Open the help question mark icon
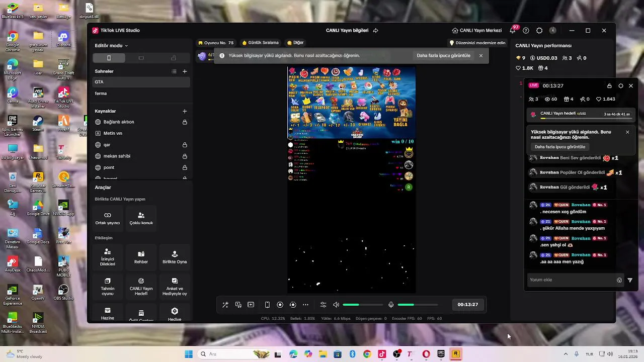 point(526,31)
